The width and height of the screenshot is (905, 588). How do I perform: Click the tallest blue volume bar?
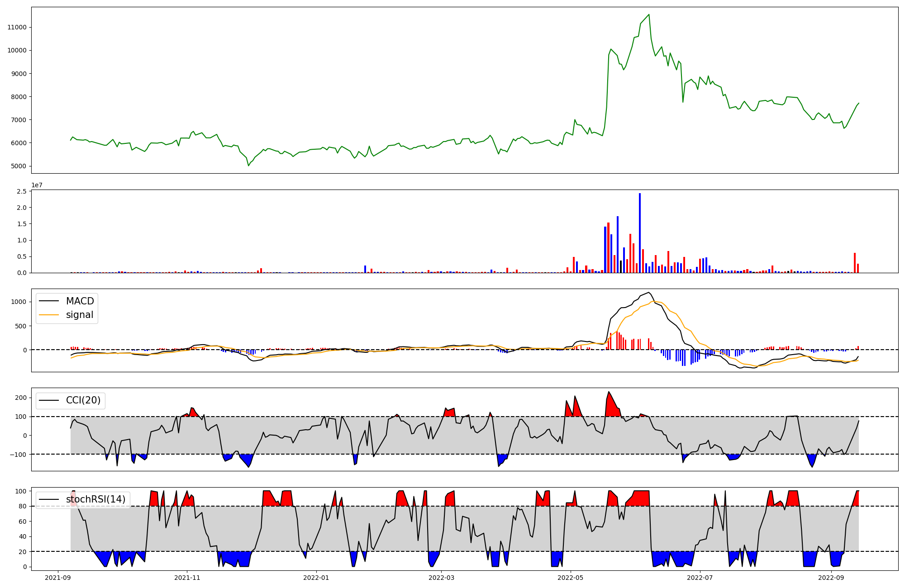(x=639, y=233)
